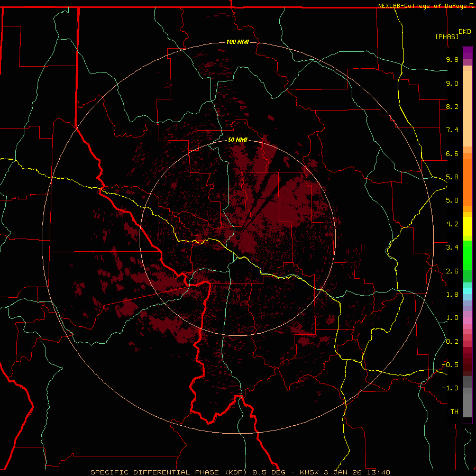
Task: Click the DKD label above the color scale
Action: click(465, 32)
